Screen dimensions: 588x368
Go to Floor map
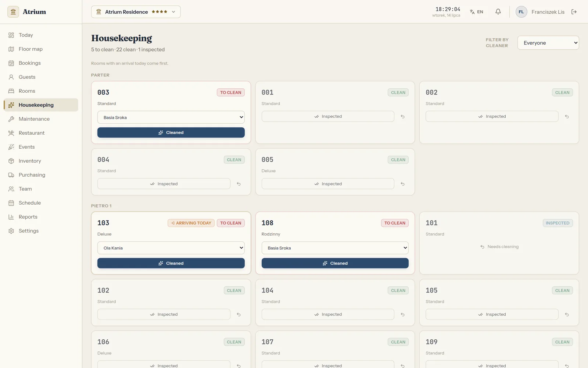41,49
